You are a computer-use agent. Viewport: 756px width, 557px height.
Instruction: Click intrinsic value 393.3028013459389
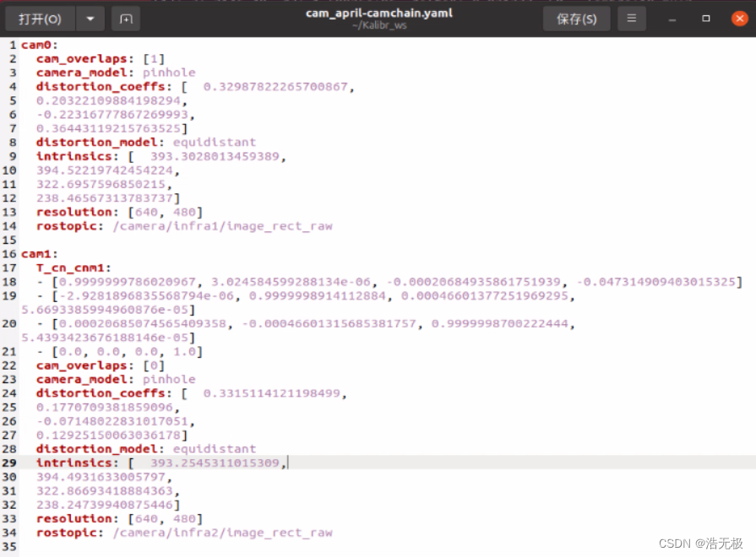pos(215,157)
